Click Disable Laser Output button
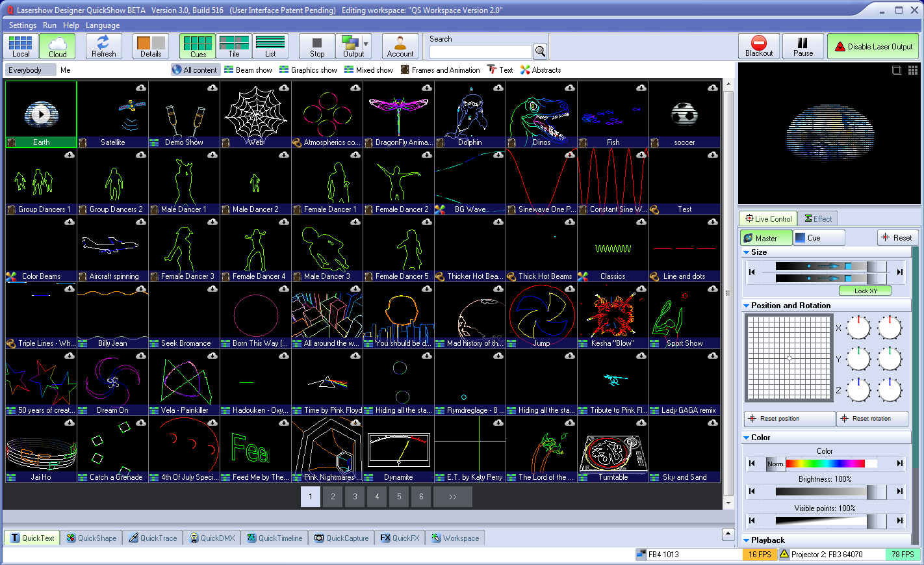The width and height of the screenshot is (924, 565). (x=873, y=47)
